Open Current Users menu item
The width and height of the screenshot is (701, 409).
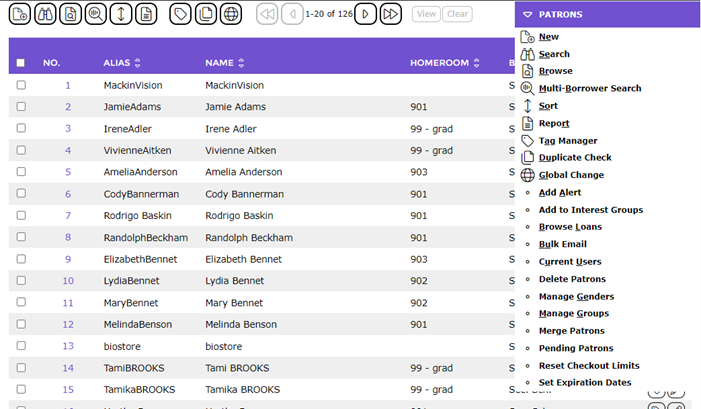[x=570, y=261]
